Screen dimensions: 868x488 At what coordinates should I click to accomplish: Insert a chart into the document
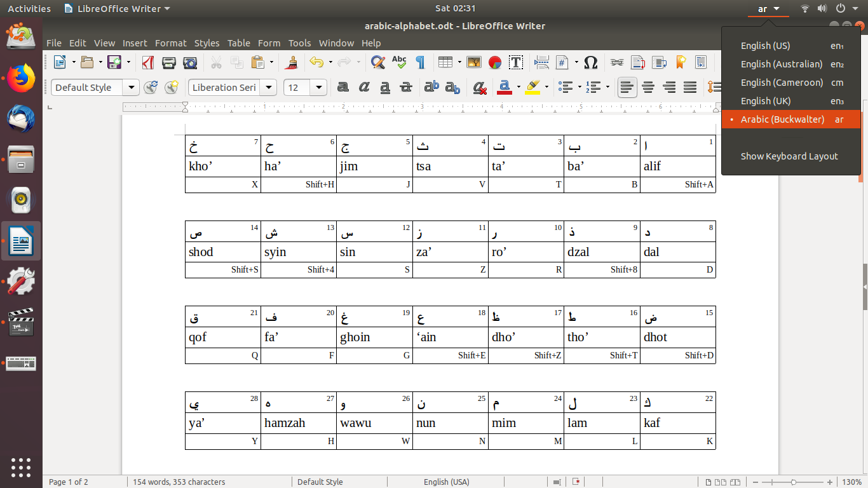494,62
